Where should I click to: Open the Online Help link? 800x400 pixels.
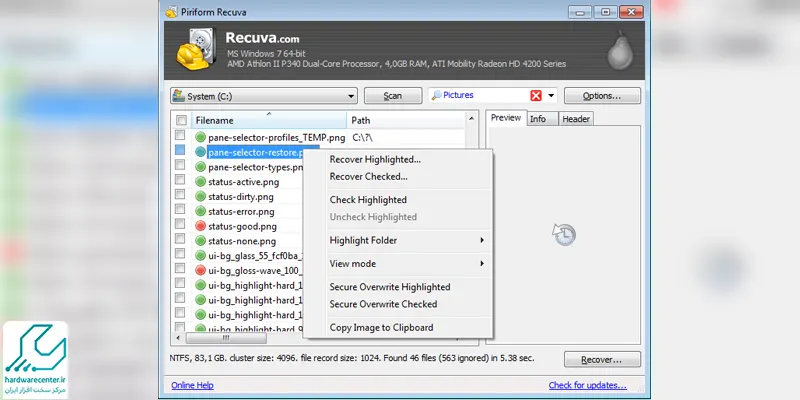point(192,385)
